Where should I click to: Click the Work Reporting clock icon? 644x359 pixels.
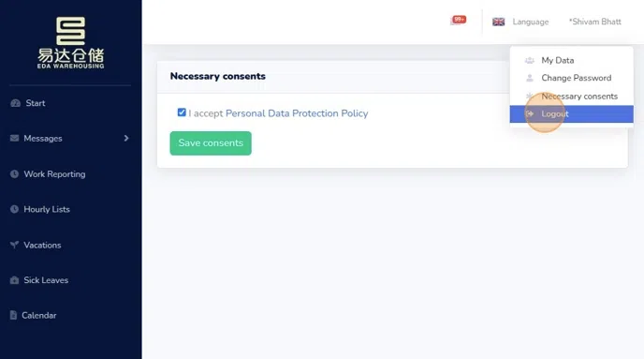click(x=14, y=174)
